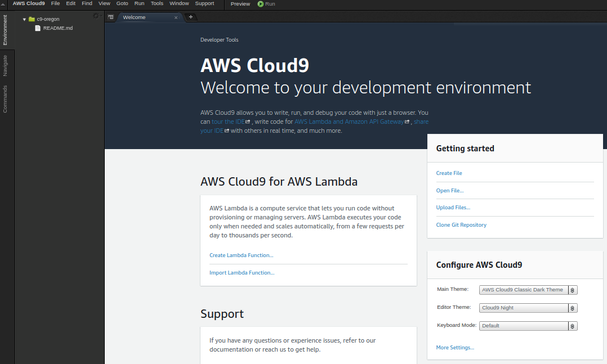Click the README.md file icon
Image resolution: width=607 pixels, height=364 pixels.
(x=38, y=28)
